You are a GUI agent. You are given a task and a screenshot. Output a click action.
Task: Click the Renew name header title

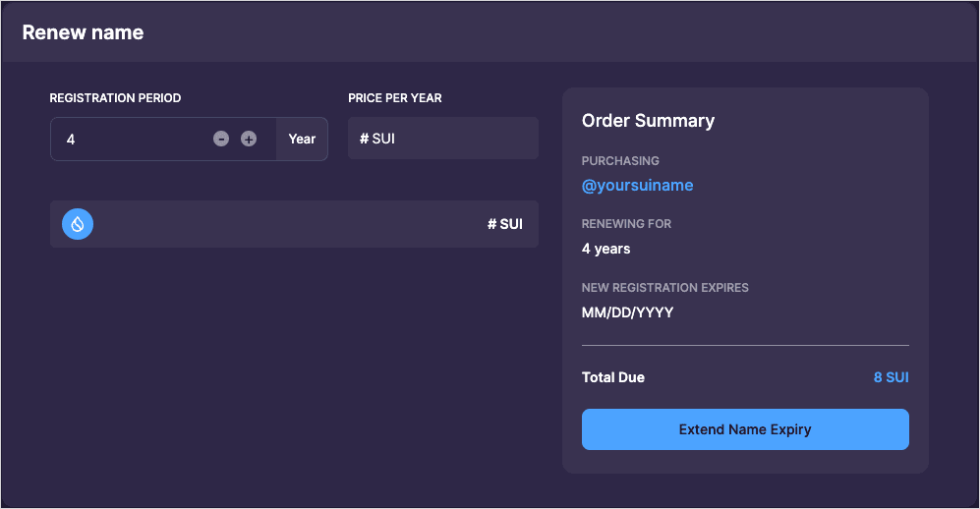click(x=83, y=32)
